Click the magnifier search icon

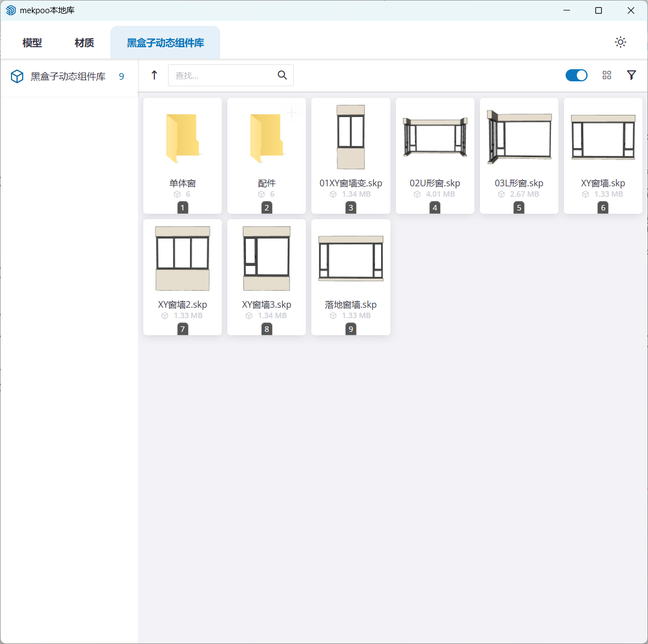(282, 75)
